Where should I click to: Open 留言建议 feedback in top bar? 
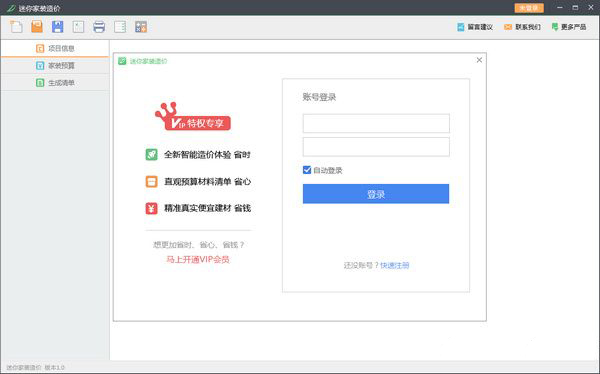(475, 27)
